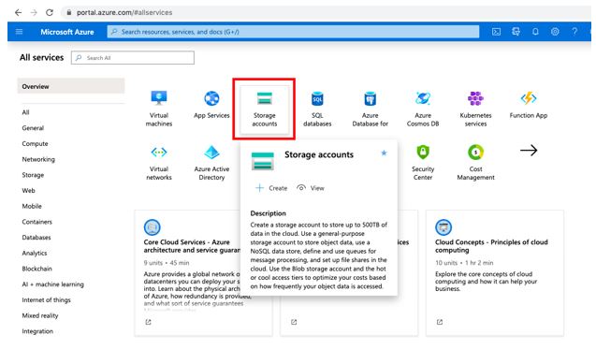Image resolution: width=596 pixels, height=364 pixels.
Task: Select the Containers category
Action: click(36, 222)
